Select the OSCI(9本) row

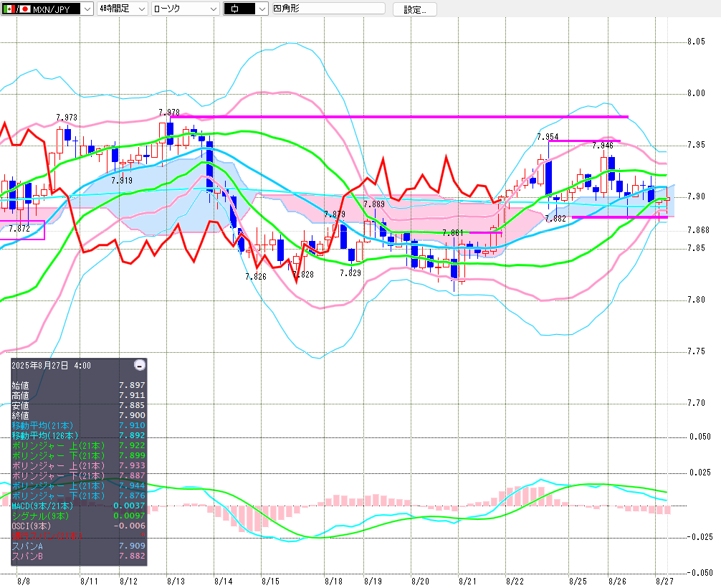click(x=78, y=526)
